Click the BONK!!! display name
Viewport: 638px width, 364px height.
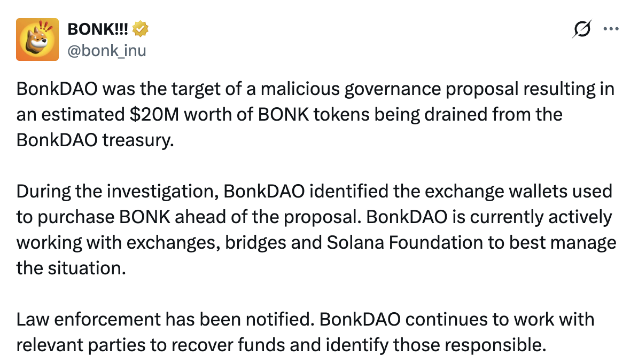(98, 29)
